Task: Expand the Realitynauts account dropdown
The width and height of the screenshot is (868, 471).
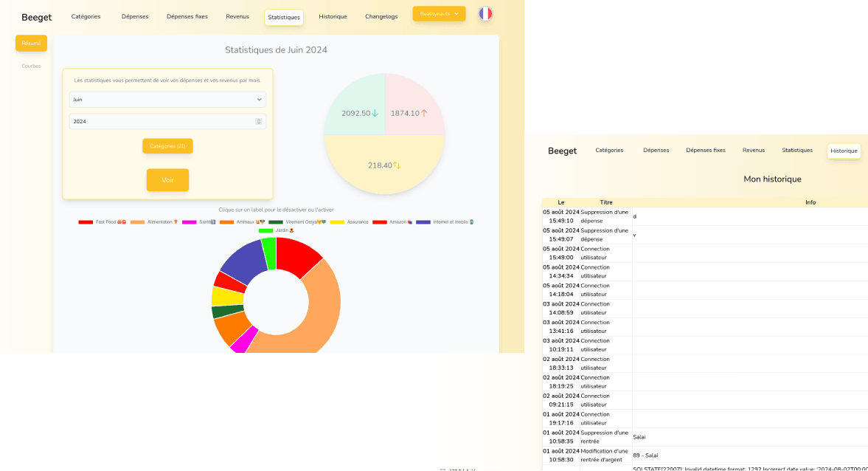Action: [439, 14]
